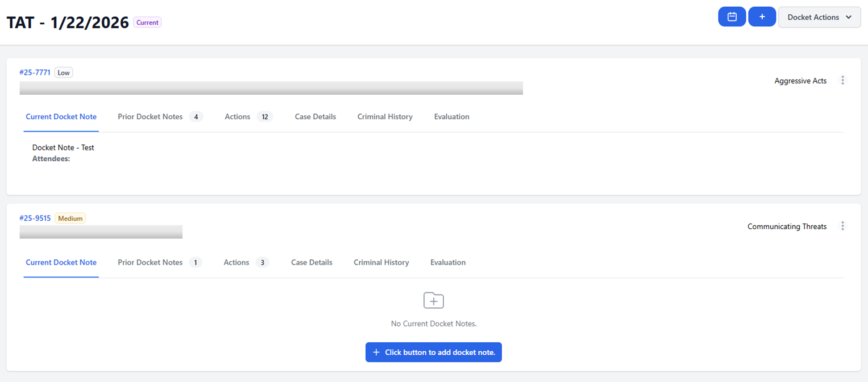Open Evaluation tab for case #25-7771
The image size is (868, 382).
[451, 117]
